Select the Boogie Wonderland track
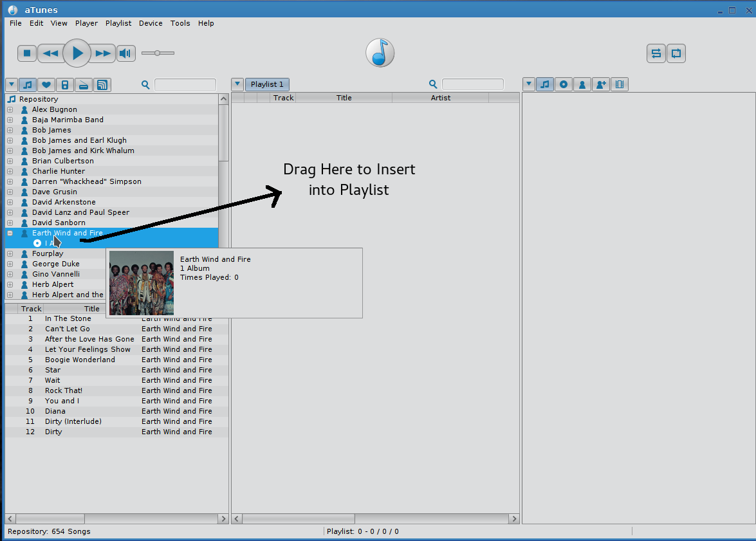 click(x=80, y=360)
